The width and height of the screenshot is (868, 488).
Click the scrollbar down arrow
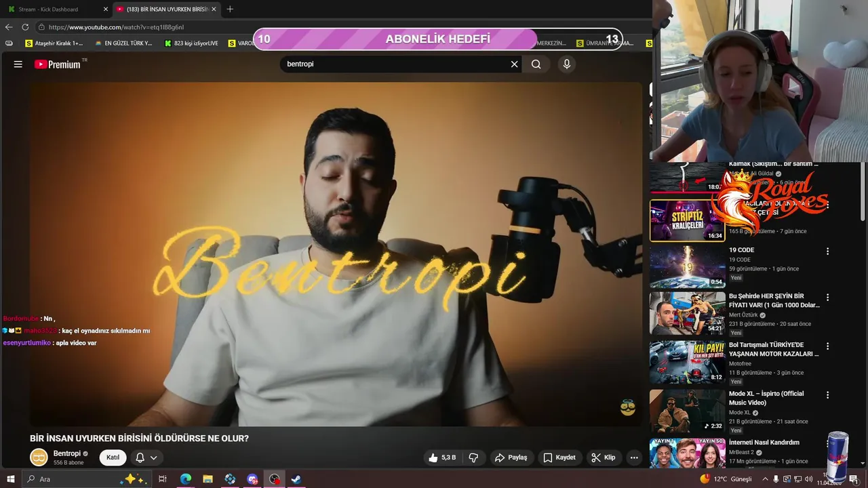click(x=863, y=464)
